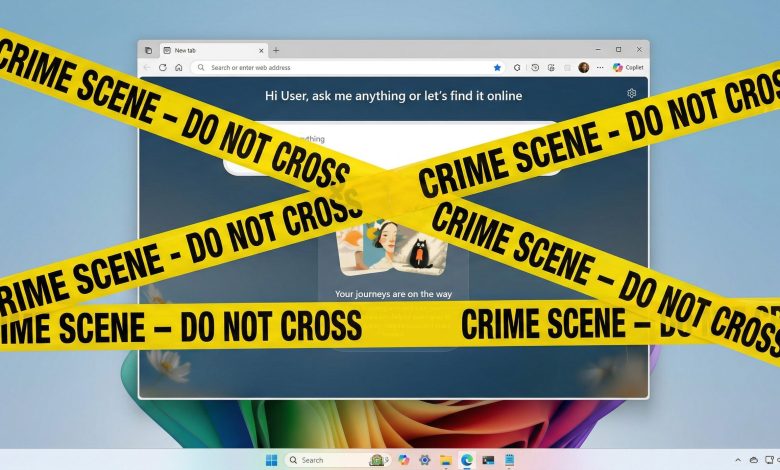The height and width of the screenshot is (470, 780).
Task: Click the Back navigation arrow
Action: coord(147,68)
